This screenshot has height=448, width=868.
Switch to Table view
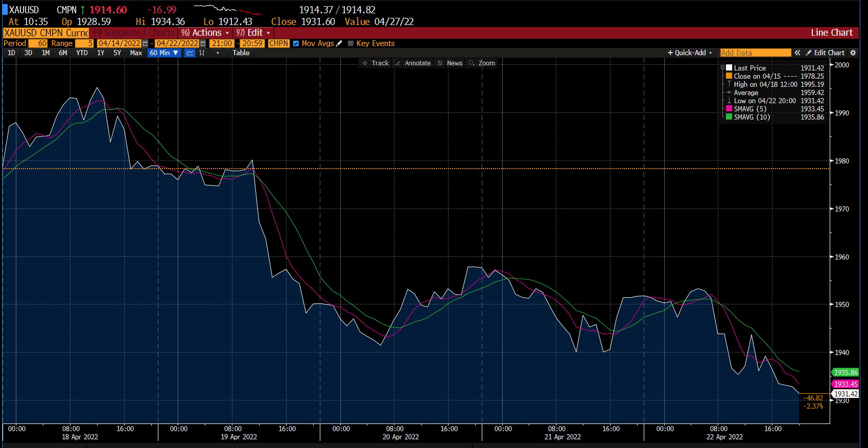[241, 53]
